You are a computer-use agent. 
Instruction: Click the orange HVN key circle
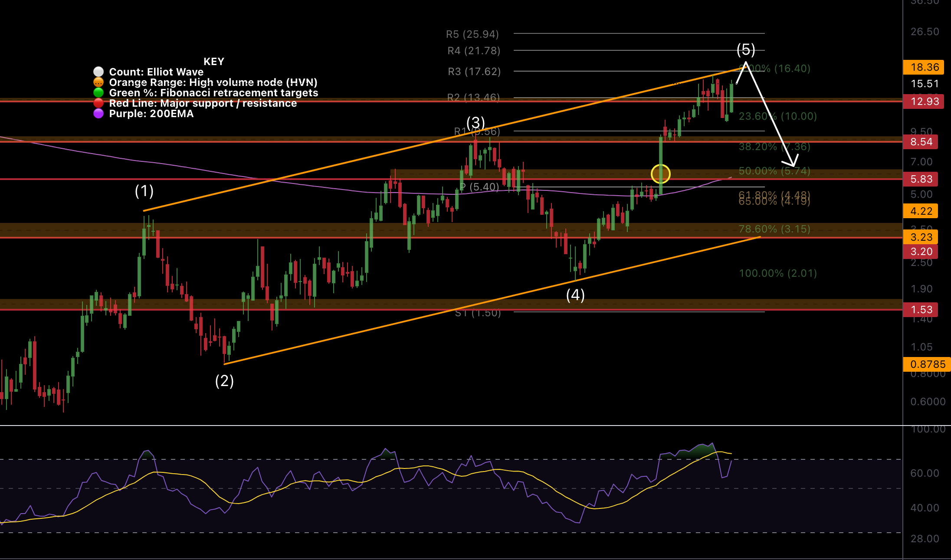coord(98,82)
